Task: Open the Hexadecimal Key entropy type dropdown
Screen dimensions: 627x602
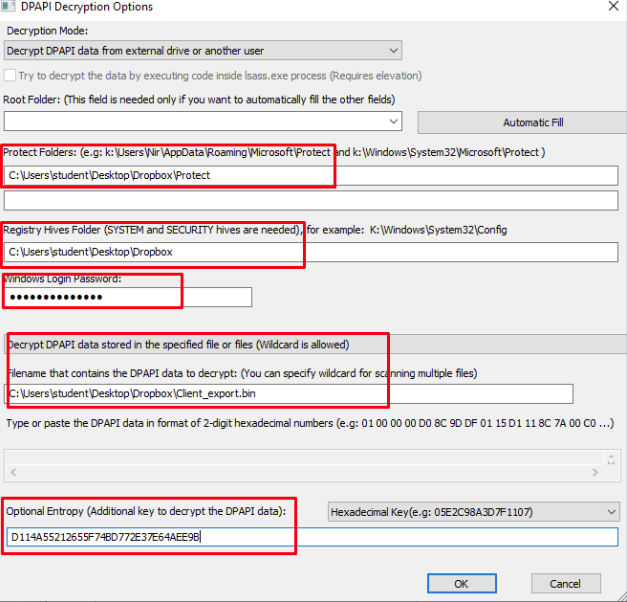Action: [473, 512]
